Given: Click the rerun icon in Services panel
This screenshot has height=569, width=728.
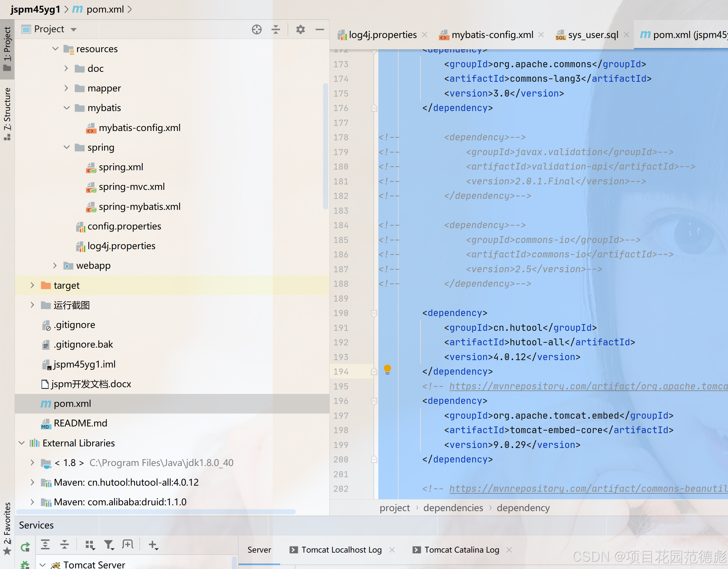Looking at the screenshot, I should (25, 547).
